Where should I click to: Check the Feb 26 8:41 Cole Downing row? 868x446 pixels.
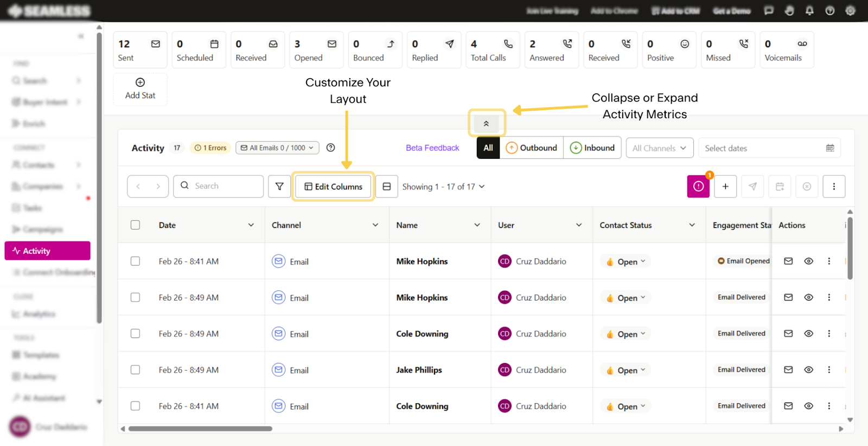click(x=135, y=406)
